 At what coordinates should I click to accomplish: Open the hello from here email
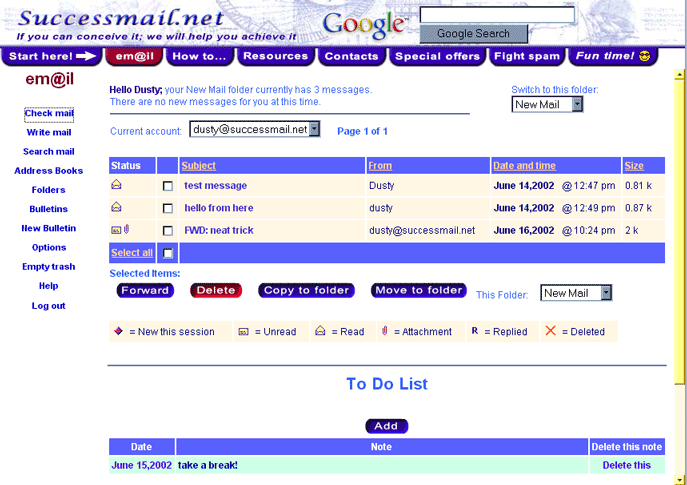(219, 208)
